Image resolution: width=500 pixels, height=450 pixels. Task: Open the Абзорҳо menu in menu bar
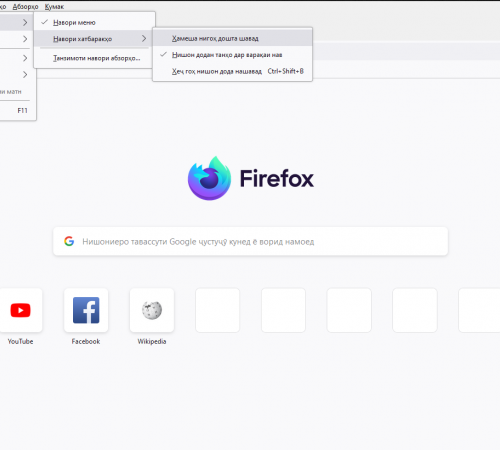25,7
